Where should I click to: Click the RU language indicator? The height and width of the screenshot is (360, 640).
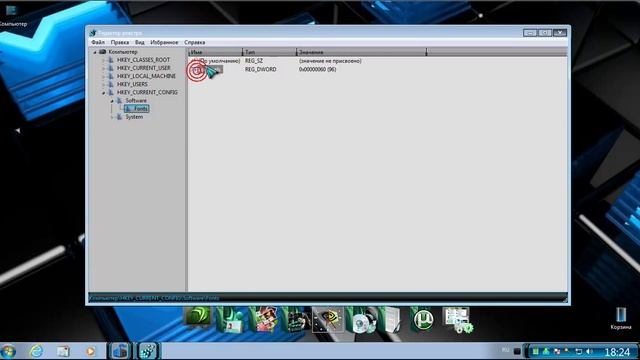pos(505,350)
